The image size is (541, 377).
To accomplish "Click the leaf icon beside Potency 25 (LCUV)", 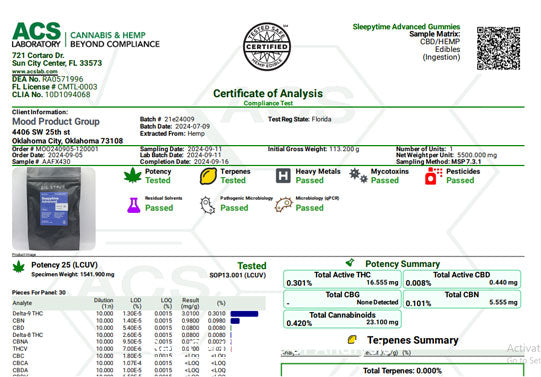I will point(19,267).
